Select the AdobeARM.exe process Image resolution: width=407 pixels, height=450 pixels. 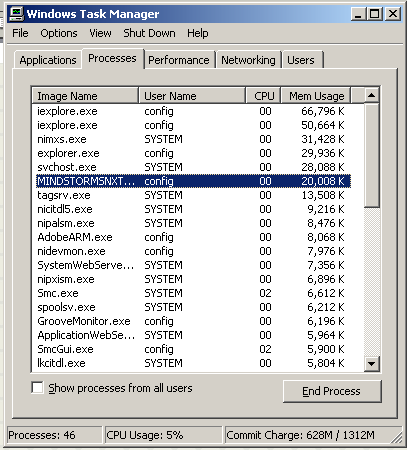click(x=193, y=237)
